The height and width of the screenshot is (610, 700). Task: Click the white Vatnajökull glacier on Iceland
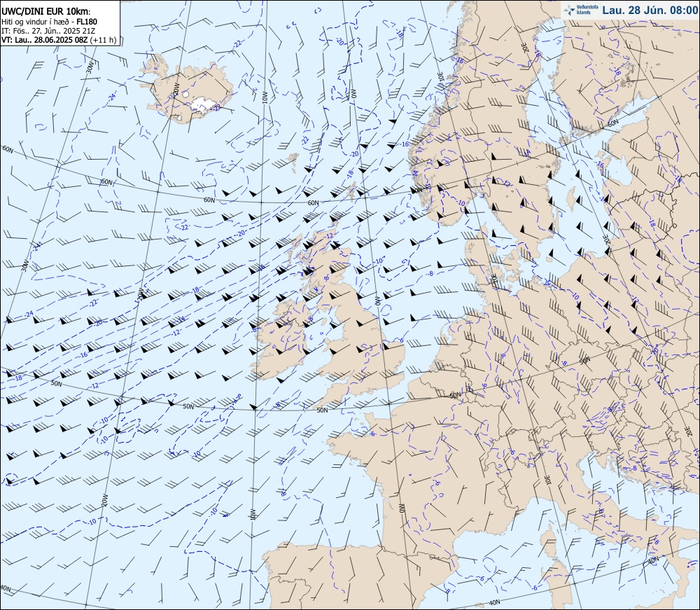click(205, 105)
